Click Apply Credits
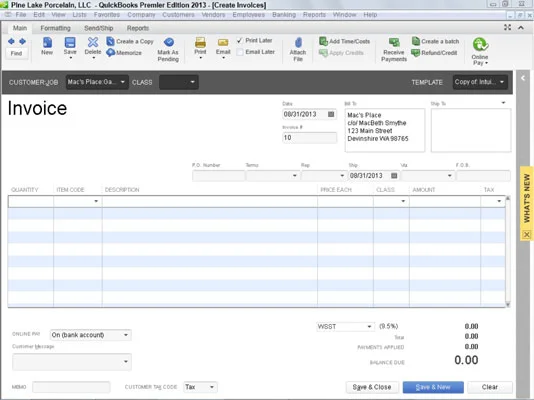 pos(342,53)
